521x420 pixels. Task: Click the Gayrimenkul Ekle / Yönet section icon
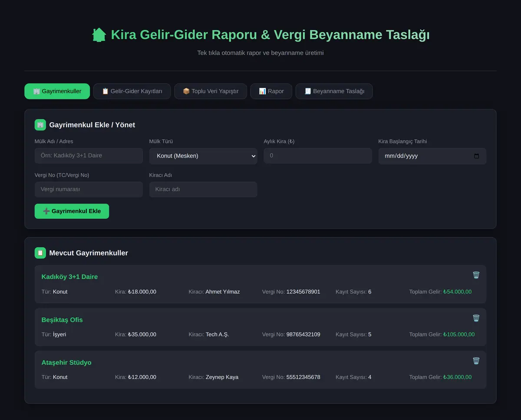click(x=40, y=125)
